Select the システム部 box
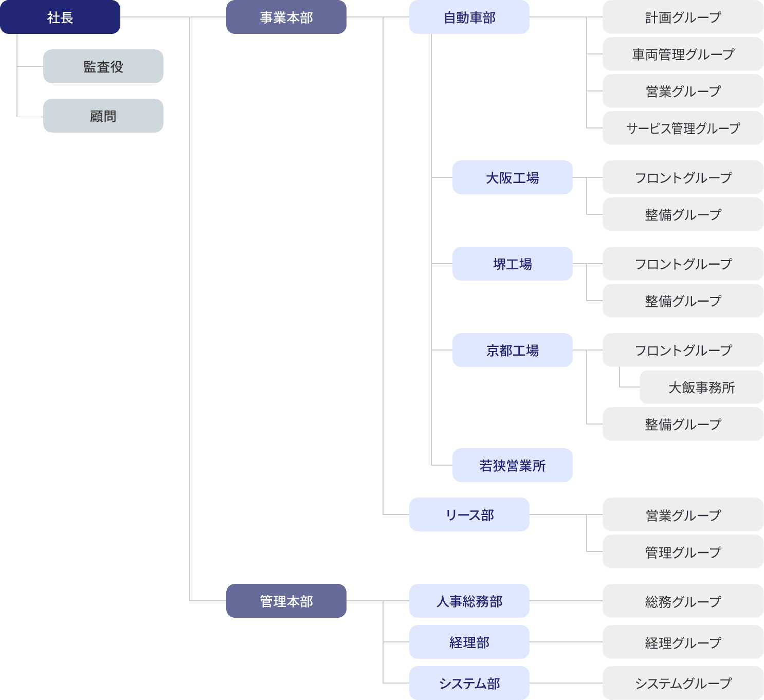Screen dimensions: 764x700 coord(469,683)
